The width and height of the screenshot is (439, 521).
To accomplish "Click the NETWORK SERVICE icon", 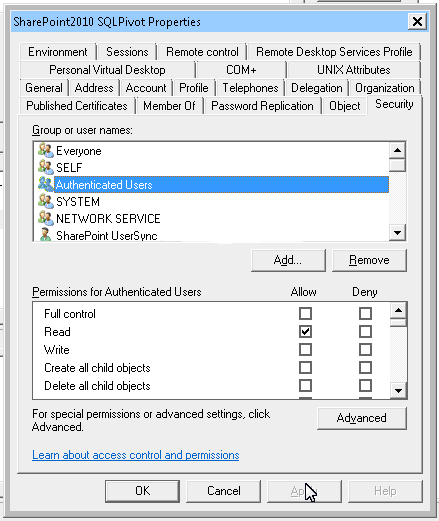I will [46, 218].
